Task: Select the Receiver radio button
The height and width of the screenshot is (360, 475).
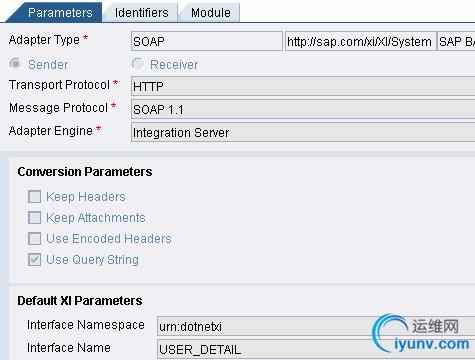Action: coord(138,64)
